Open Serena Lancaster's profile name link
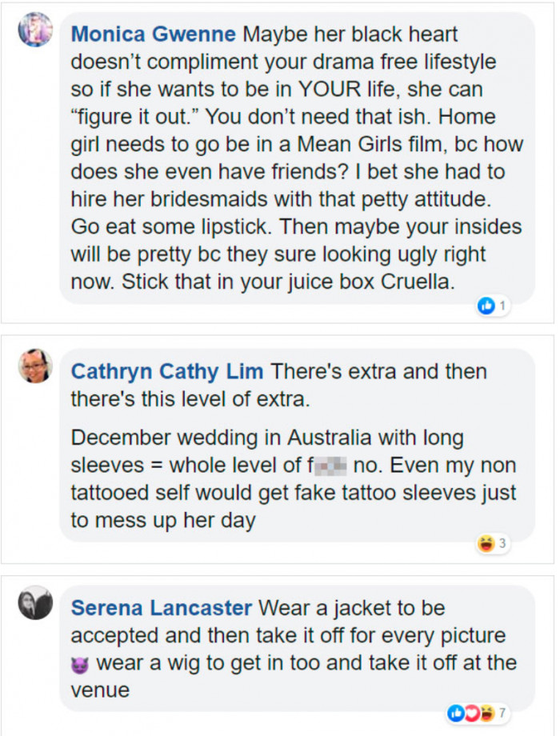The image size is (560, 736). click(x=160, y=608)
